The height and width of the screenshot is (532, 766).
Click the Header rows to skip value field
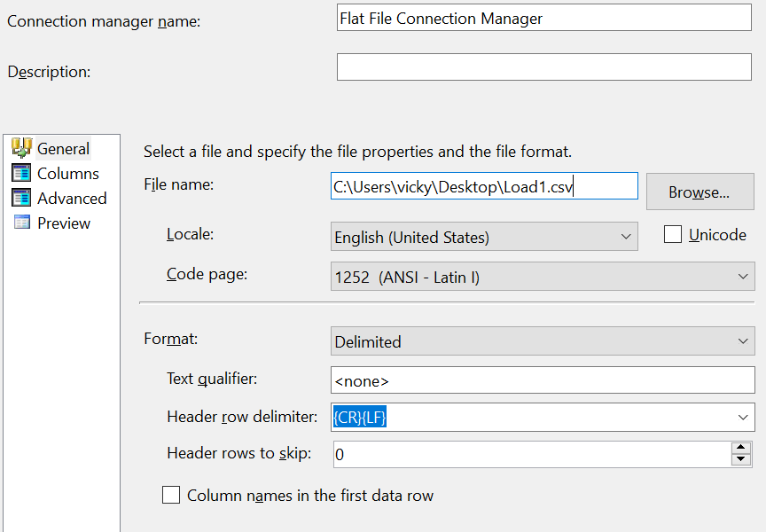pyautogui.click(x=533, y=454)
